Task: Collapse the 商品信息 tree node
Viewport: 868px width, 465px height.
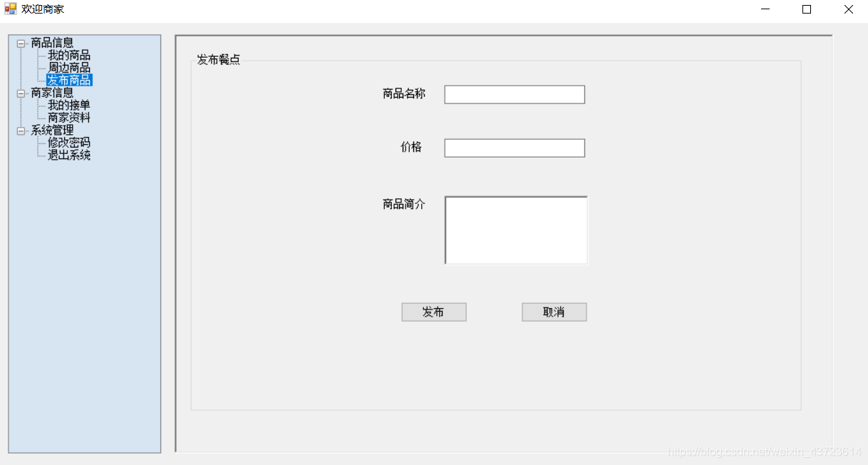Action: pyautogui.click(x=22, y=43)
